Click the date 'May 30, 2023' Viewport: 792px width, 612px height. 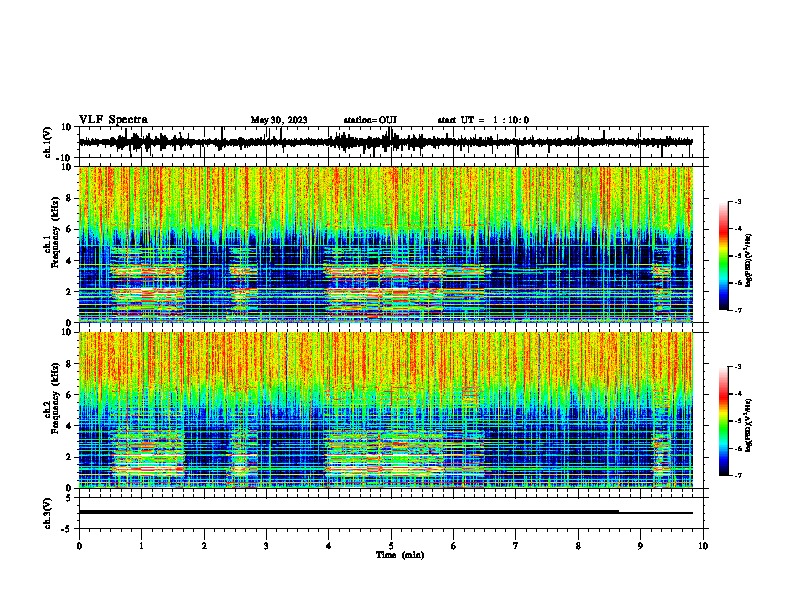point(279,120)
